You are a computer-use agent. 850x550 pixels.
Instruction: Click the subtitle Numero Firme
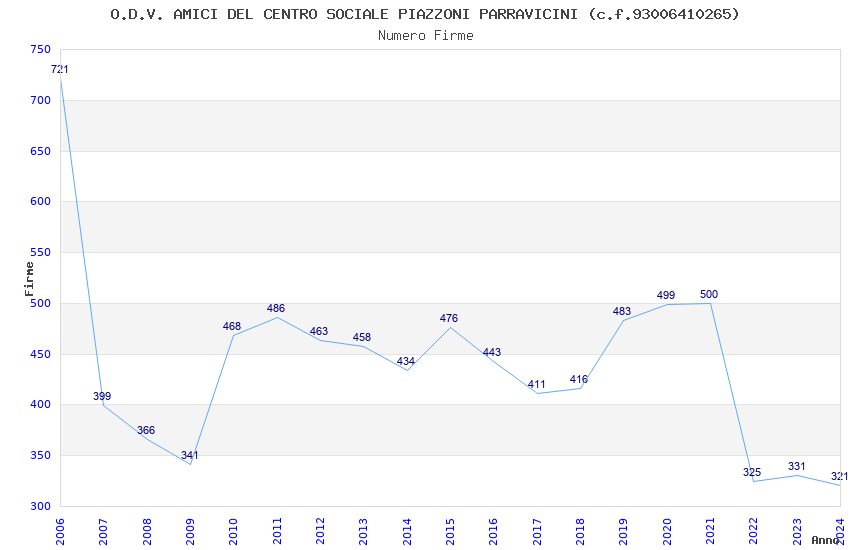click(x=426, y=36)
